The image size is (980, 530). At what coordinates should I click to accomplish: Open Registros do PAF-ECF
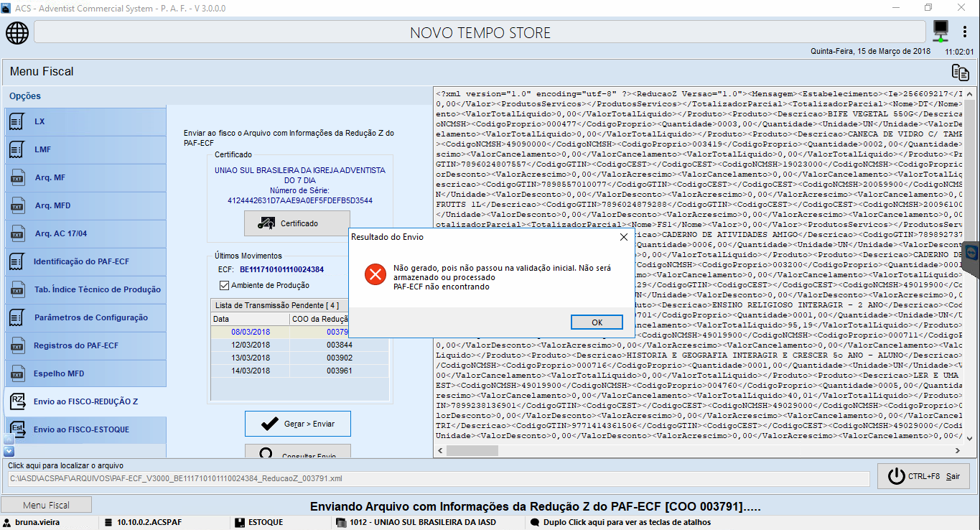[x=85, y=345]
